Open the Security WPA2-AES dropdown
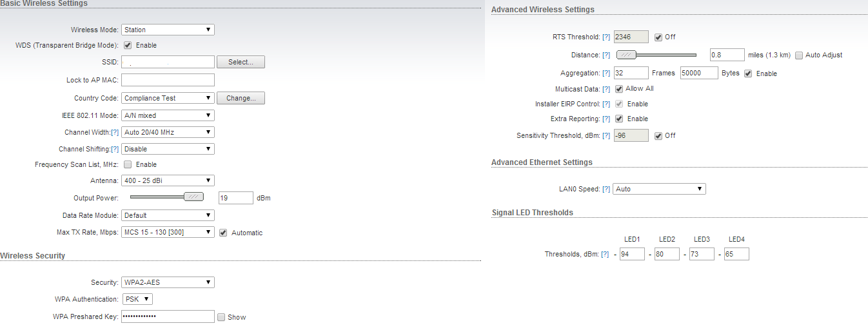The width and height of the screenshot is (868, 330). tap(168, 282)
